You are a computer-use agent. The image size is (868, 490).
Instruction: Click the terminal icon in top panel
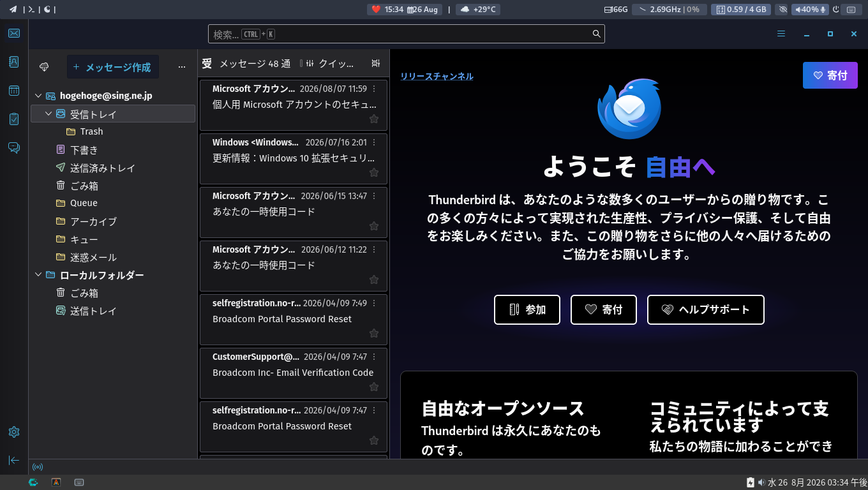31,10
